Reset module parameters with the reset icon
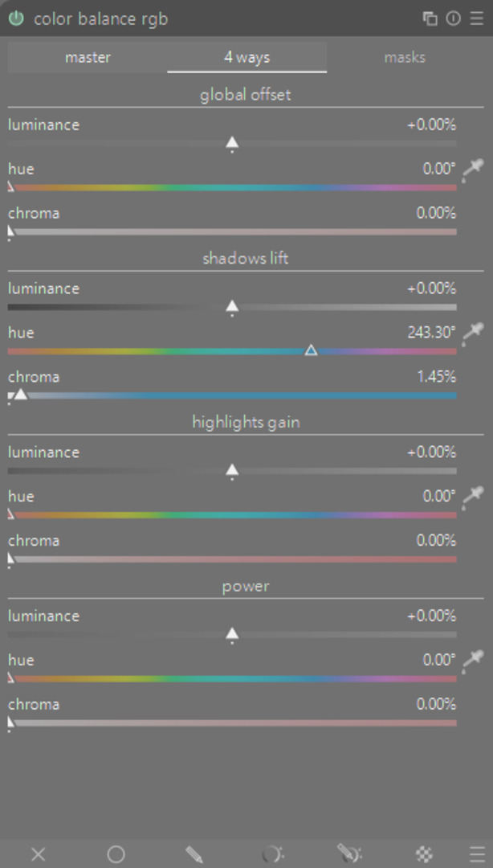 tap(454, 18)
